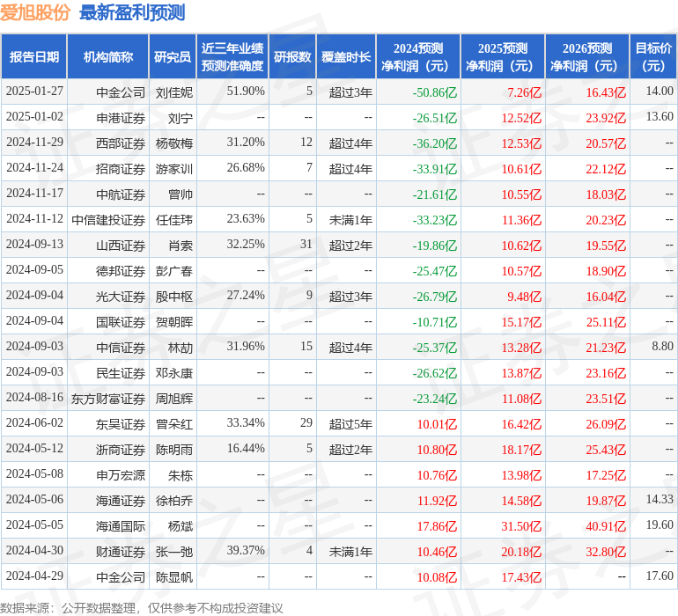Click the forecast -10.71亿

(435, 322)
